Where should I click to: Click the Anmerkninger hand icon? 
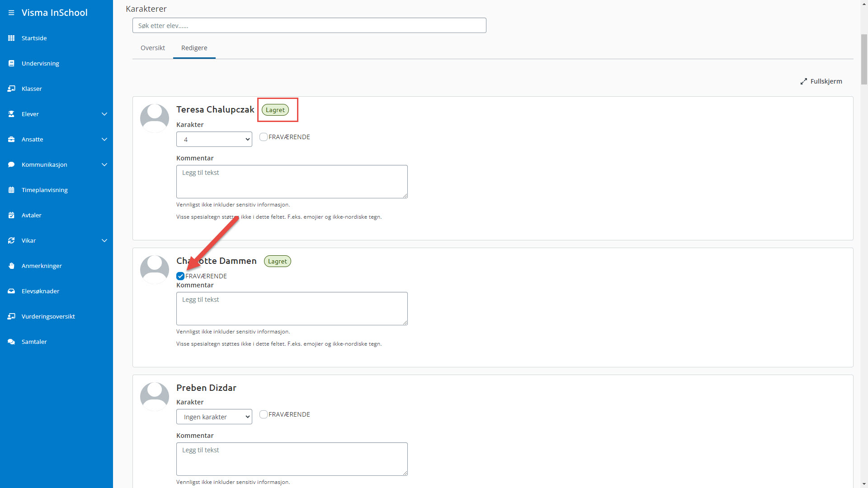point(11,266)
